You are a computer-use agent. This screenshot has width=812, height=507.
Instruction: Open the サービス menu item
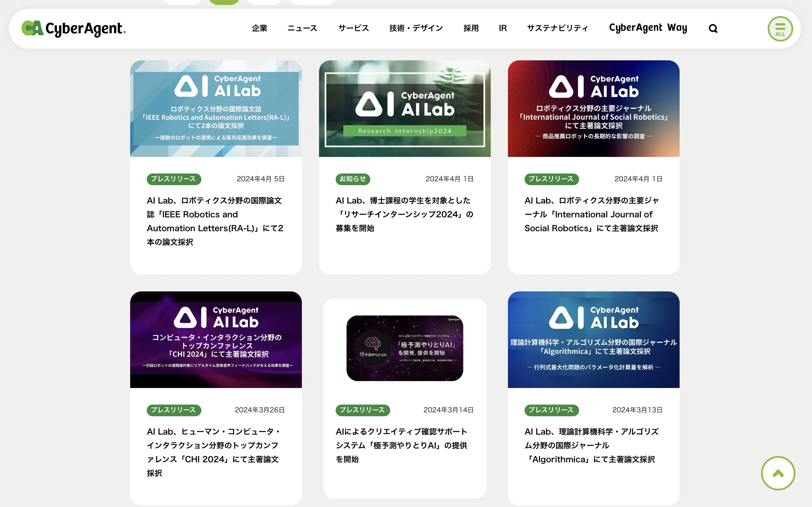(353, 28)
